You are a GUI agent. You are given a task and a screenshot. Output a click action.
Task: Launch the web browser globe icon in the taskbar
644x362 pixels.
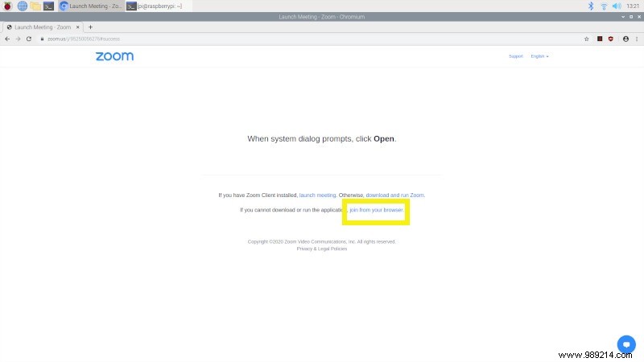[x=23, y=6]
